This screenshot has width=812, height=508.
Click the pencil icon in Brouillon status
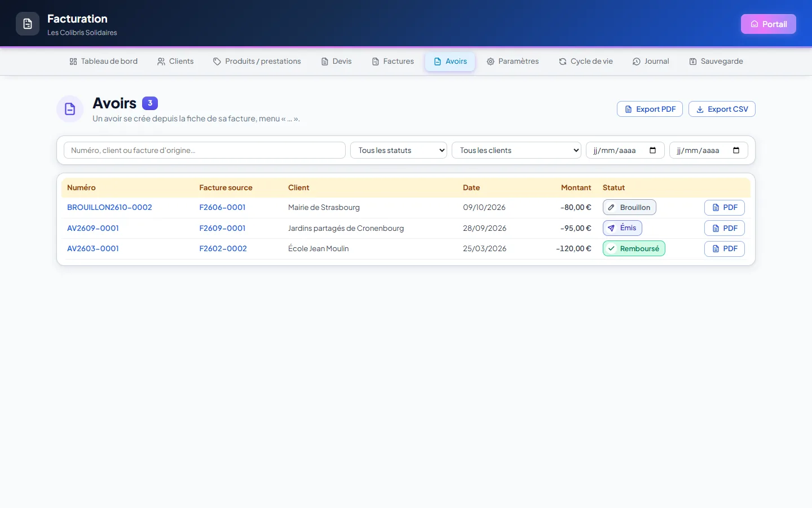click(x=611, y=208)
